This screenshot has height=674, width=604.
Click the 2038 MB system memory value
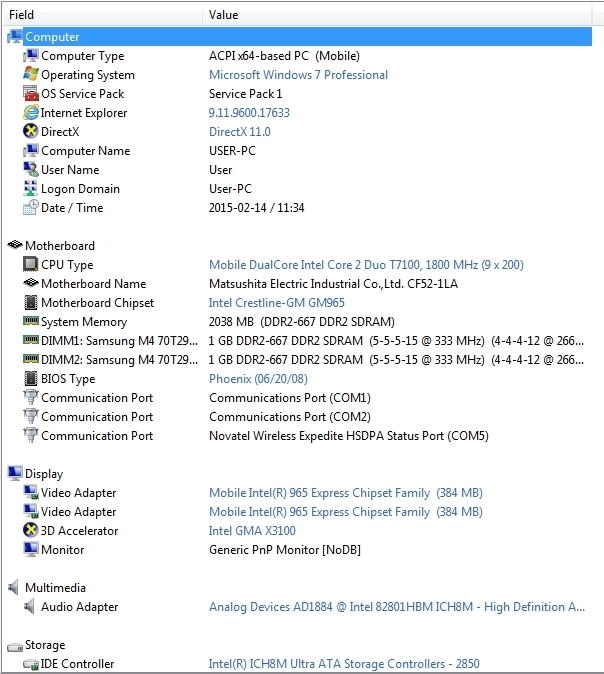click(302, 322)
